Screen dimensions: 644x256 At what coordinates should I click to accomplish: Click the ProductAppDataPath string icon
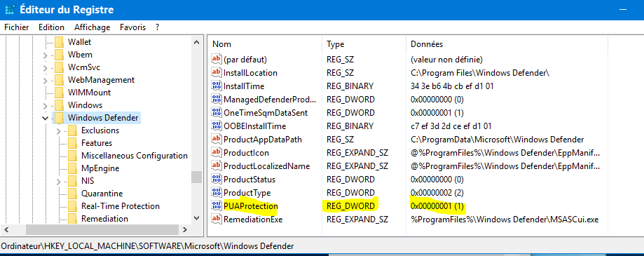pos(216,140)
